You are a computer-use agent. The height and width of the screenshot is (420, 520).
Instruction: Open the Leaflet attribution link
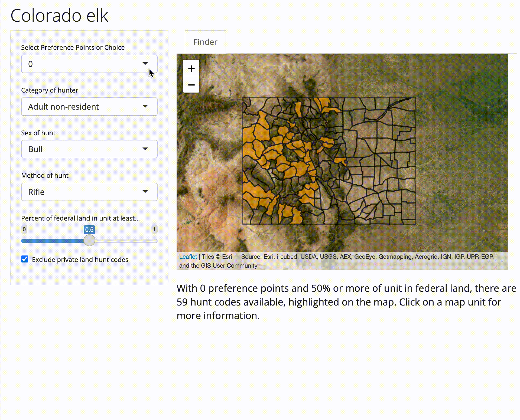click(x=188, y=257)
